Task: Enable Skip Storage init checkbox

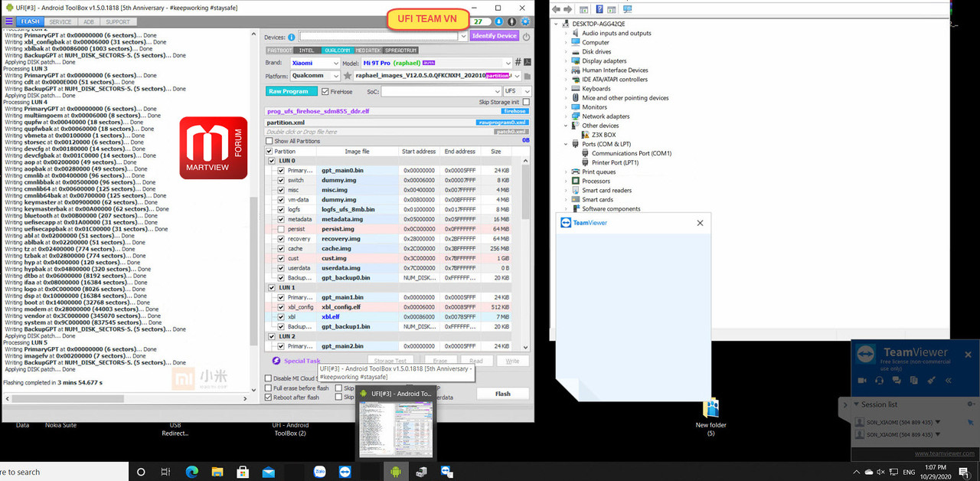Action: (526, 102)
